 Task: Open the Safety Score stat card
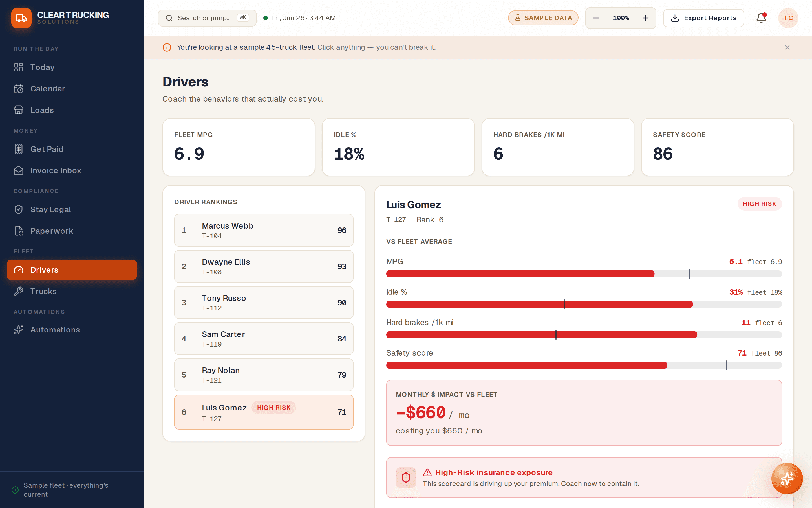click(x=717, y=147)
